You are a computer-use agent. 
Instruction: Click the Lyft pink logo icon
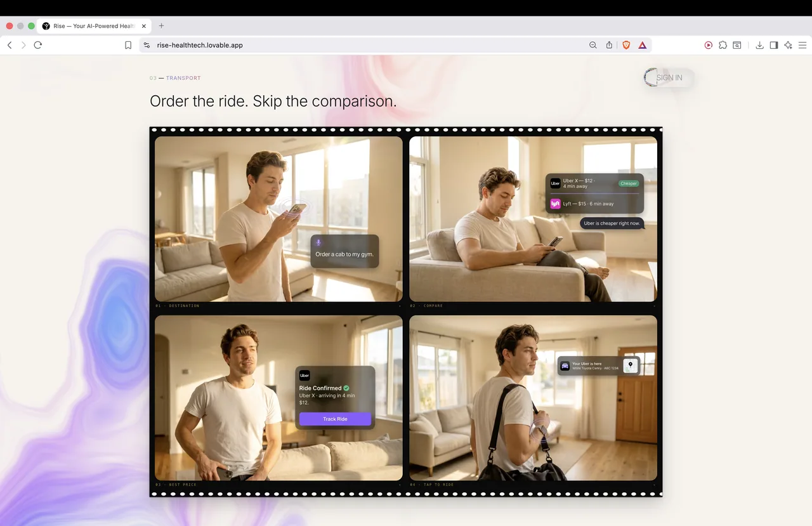point(555,204)
